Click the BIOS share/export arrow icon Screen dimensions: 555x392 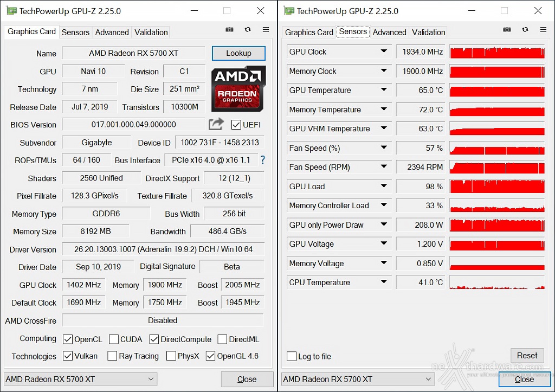point(216,124)
